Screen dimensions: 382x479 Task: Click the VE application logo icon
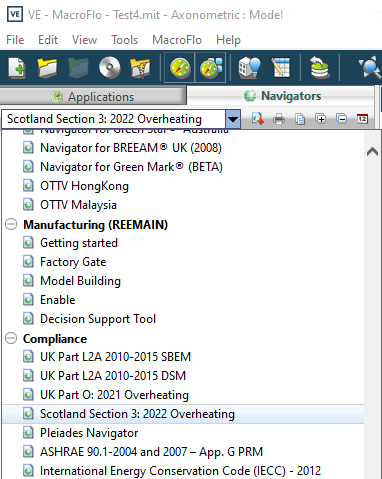(15, 14)
